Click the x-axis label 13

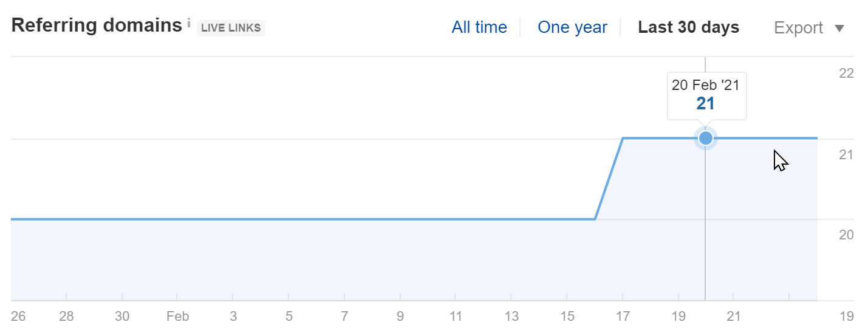tap(511, 317)
